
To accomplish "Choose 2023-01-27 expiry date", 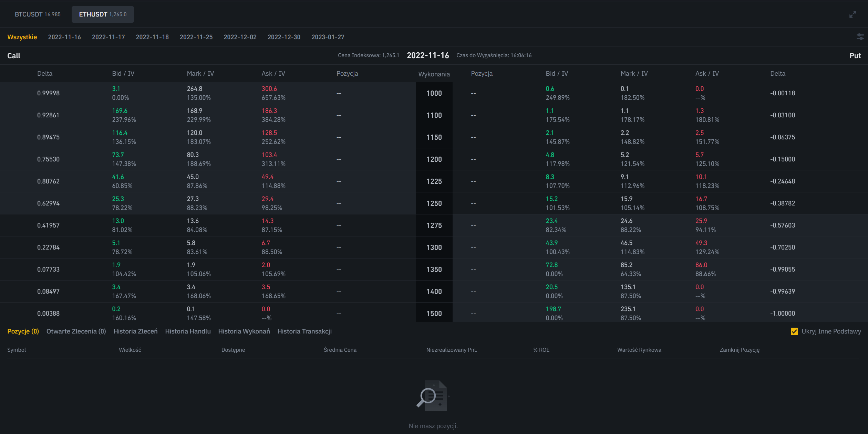I will 328,37.
